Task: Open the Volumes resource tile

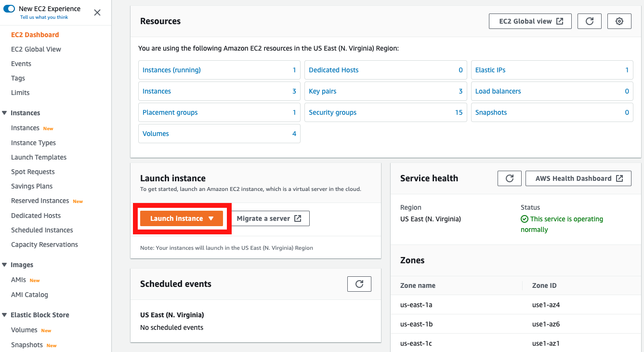Action: coord(219,134)
